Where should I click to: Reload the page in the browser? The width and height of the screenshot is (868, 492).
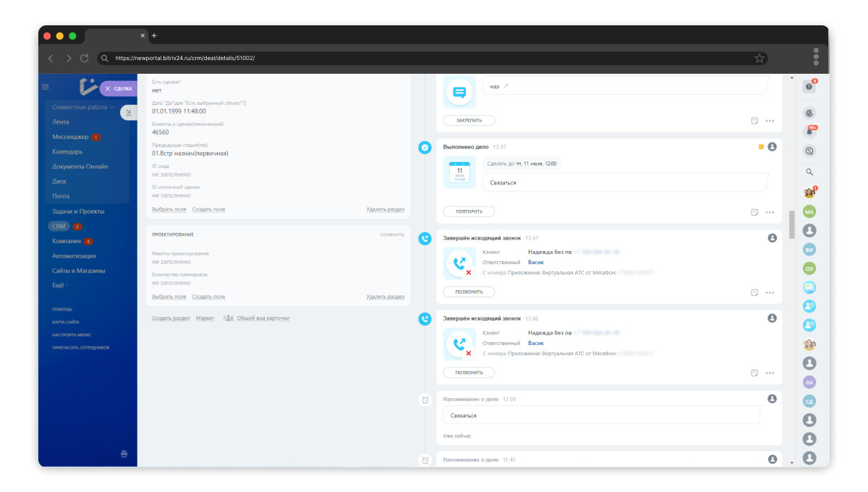point(85,58)
